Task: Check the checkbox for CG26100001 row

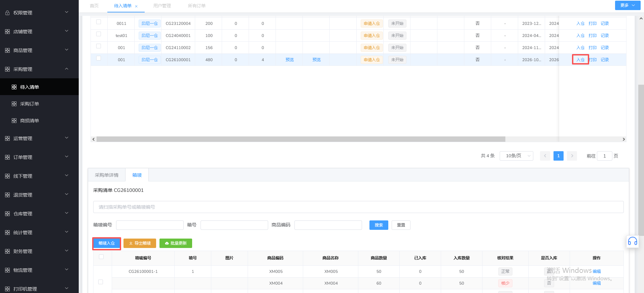Action: tap(99, 58)
